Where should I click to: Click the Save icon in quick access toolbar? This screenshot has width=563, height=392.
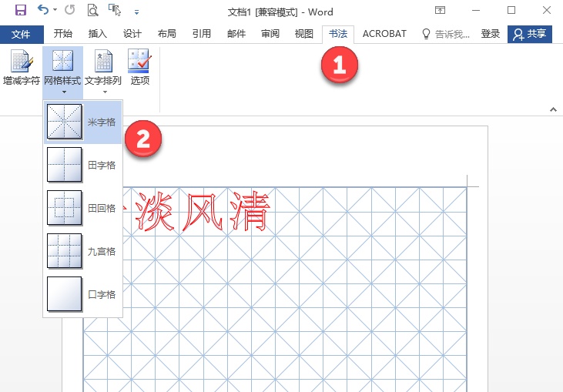(21, 10)
